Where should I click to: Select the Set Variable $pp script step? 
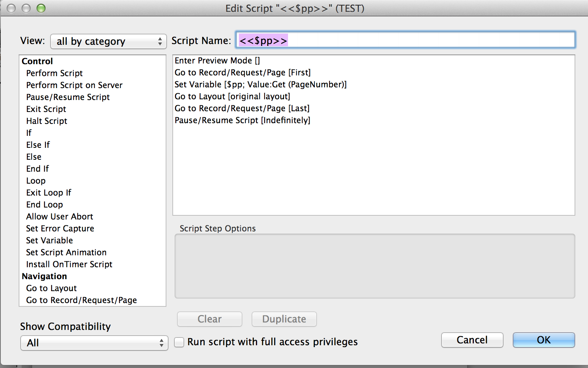click(x=260, y=84)
